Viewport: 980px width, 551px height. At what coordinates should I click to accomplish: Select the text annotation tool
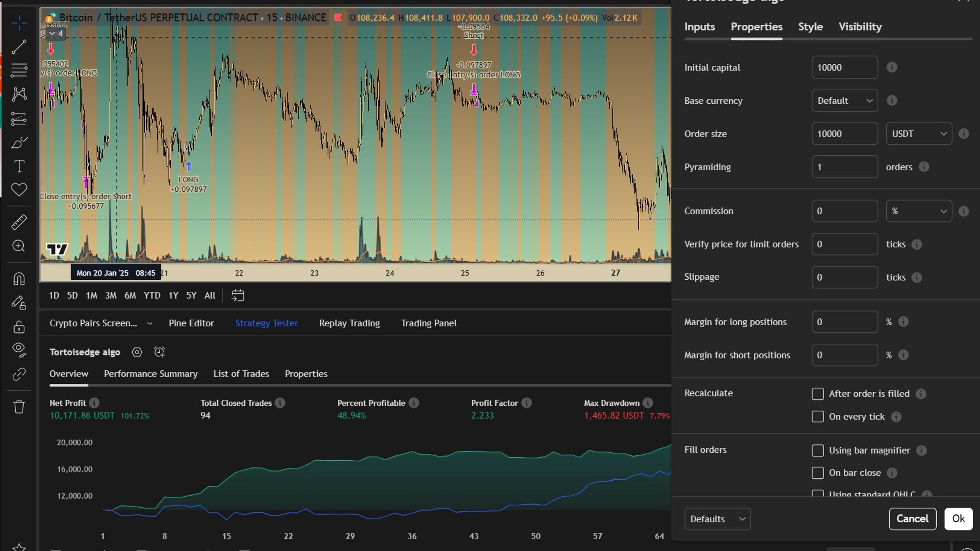19,166
